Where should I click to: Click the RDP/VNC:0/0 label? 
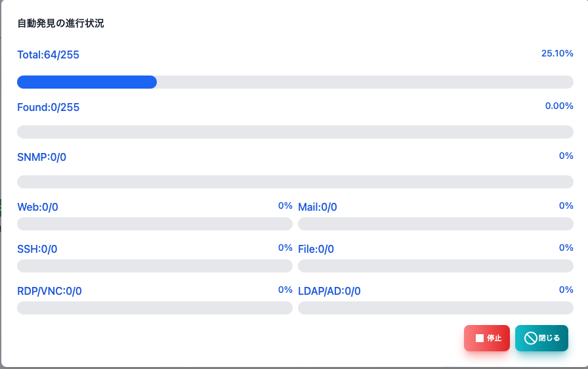(49, 291)
